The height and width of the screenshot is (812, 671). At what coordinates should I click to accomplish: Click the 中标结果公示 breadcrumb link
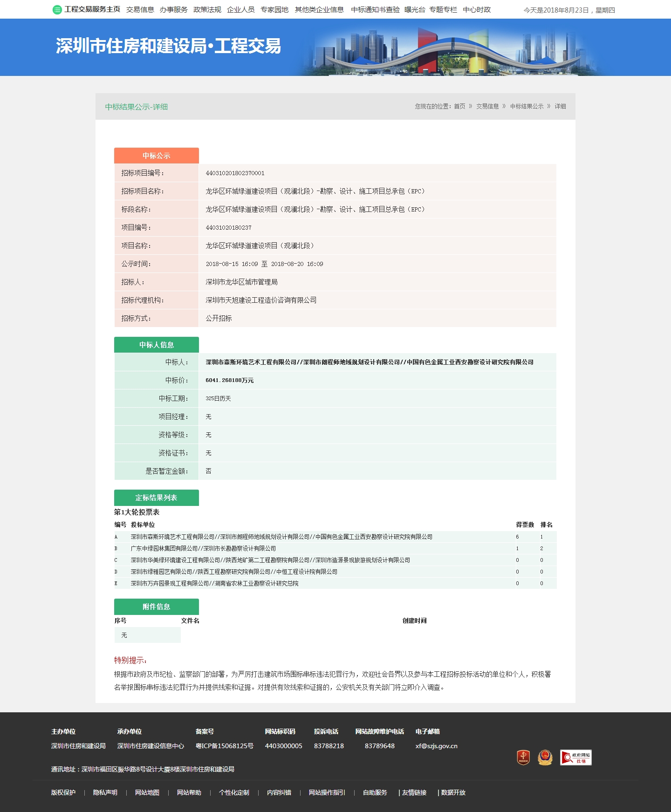pos(527,106)
